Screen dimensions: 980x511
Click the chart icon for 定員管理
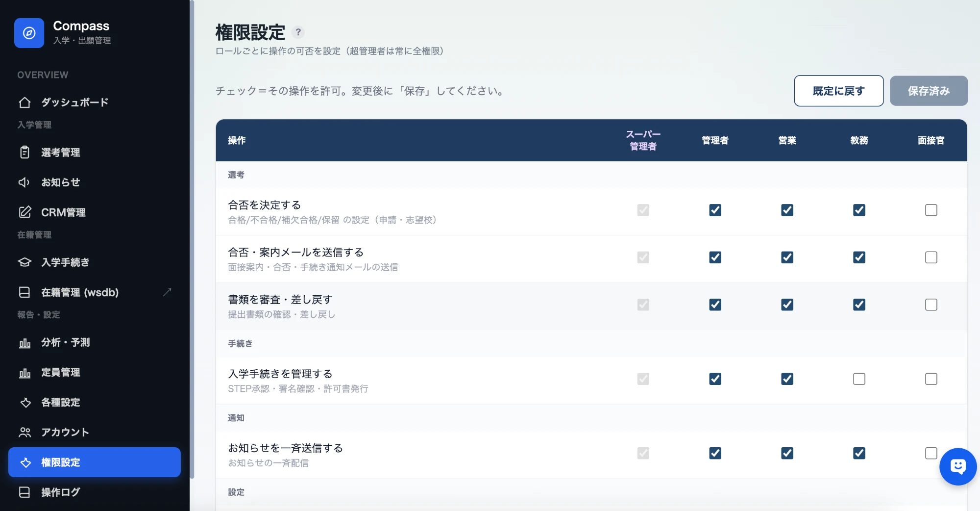24,372
